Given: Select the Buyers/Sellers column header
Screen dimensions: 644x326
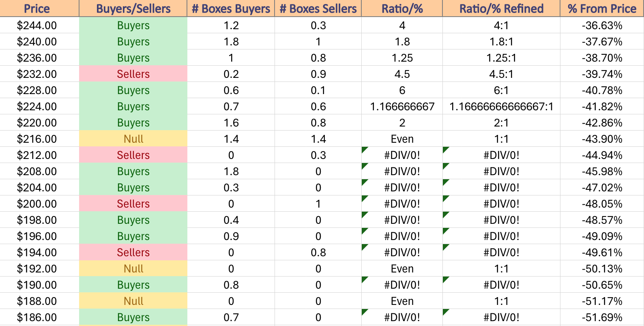Looking at the screenshot, I should [x=133, y=9].
